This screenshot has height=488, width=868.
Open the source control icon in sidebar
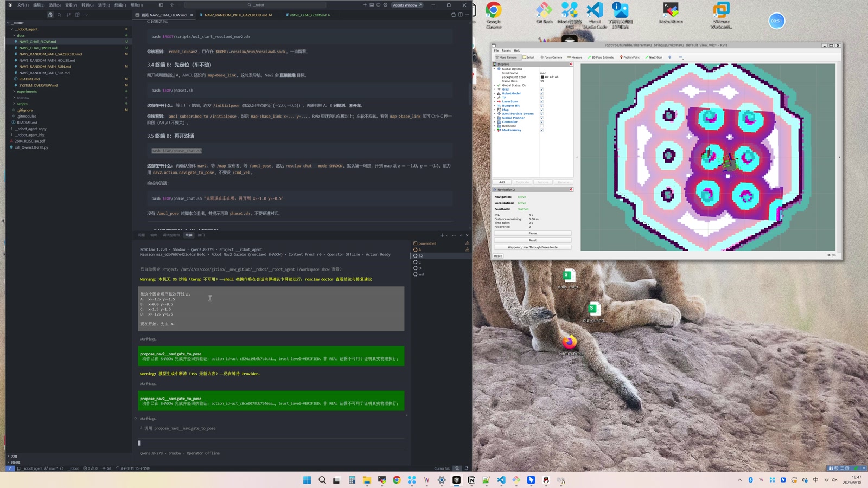pos(68,15)
